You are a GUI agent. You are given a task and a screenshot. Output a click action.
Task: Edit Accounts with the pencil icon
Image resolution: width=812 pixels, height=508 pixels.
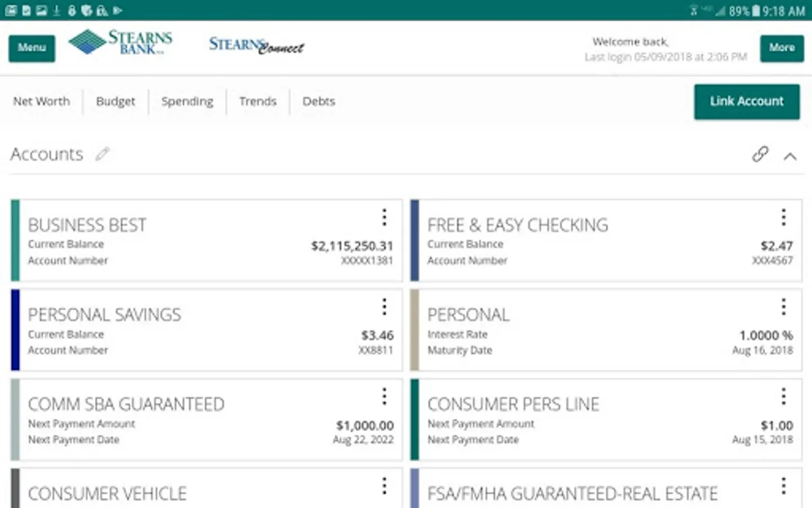[102, 154]
